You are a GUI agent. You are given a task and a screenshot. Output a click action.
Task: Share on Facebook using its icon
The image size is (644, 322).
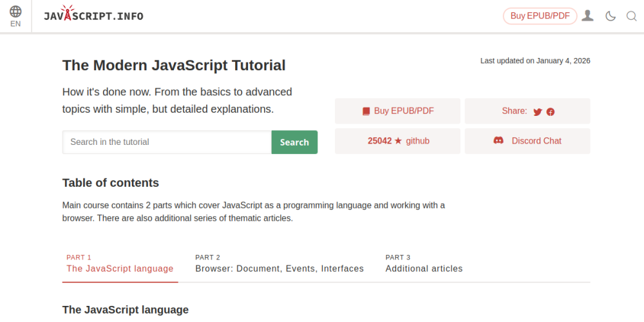pyautogui.click(x=551, y=111)
